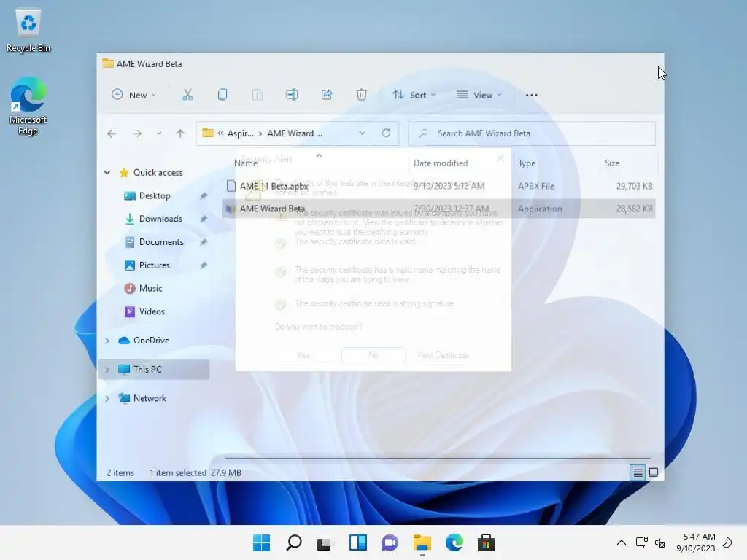Click the Cut scissors icon

tap(187, 95)
